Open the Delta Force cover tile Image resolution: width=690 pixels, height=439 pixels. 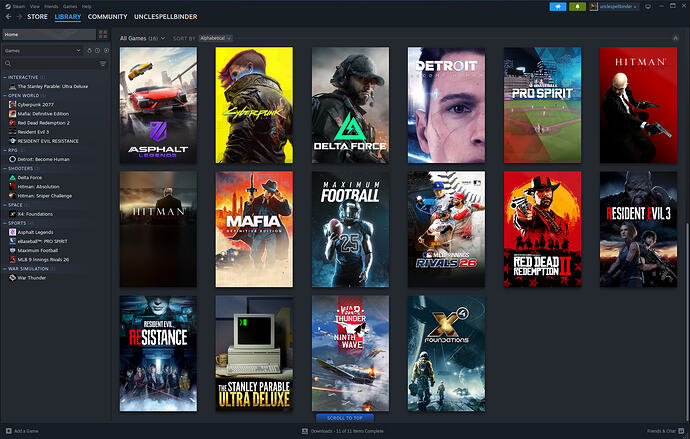coord(350,105)
